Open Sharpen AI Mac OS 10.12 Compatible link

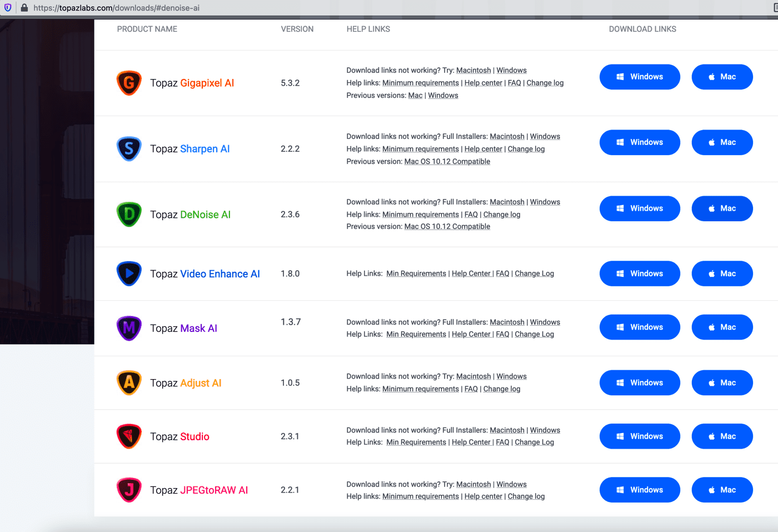[447, 162]
